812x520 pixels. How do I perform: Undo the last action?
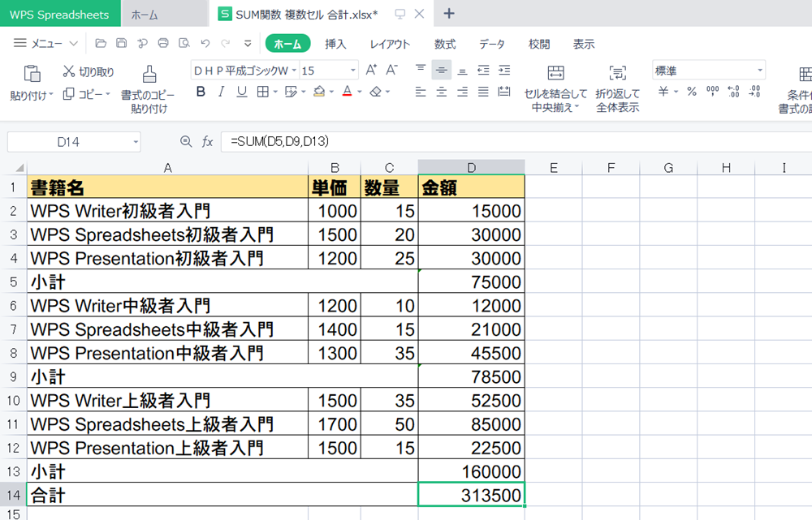pos(205,44)
